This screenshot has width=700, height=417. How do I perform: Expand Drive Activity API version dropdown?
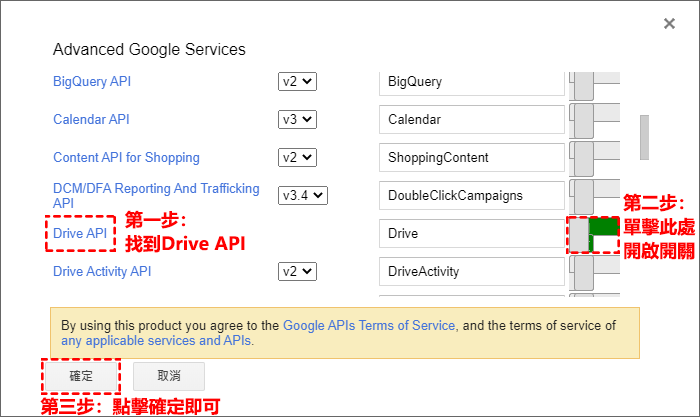297,271
